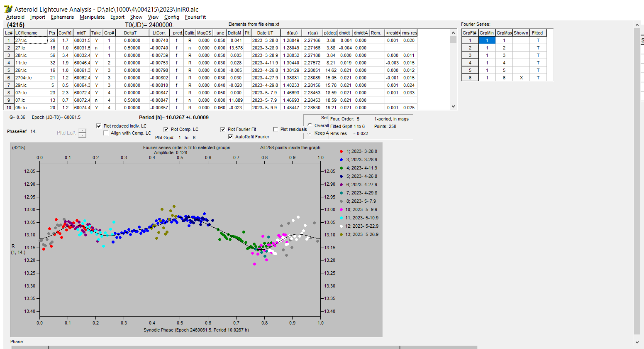Select the 11r.lc filename cell
644x349 pixels.
31,63
